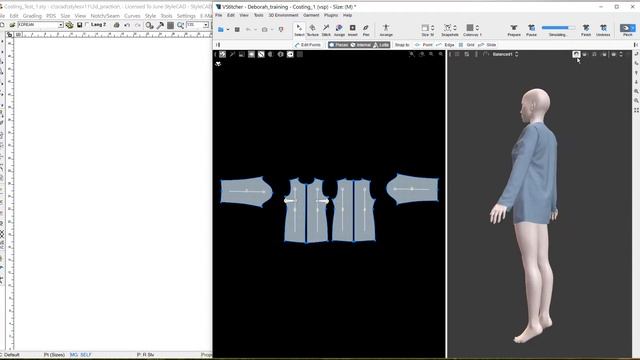Toggle Lotta selection mode

coord(381,45)
